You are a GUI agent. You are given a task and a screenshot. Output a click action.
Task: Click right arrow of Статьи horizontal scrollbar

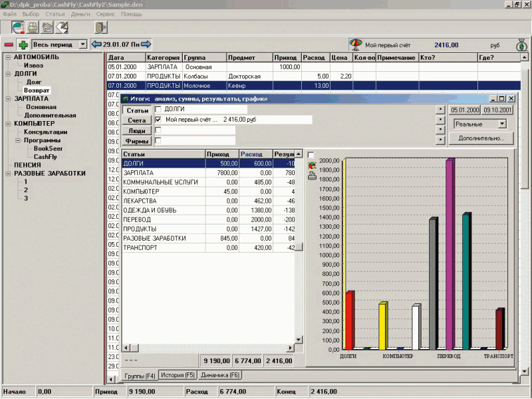pyautogui.click(x=291, y=348)
